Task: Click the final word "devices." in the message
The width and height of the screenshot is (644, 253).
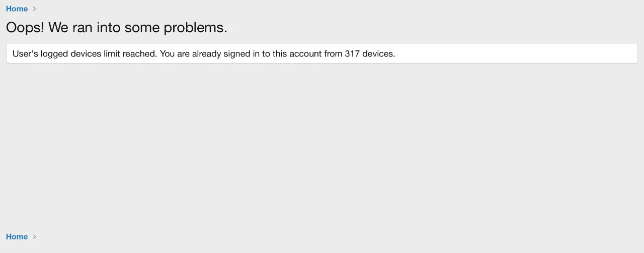Action: (379, 53)
